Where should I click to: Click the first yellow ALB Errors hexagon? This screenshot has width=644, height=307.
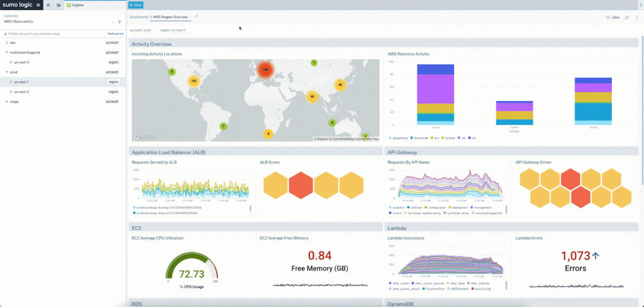tap(275, 186)
